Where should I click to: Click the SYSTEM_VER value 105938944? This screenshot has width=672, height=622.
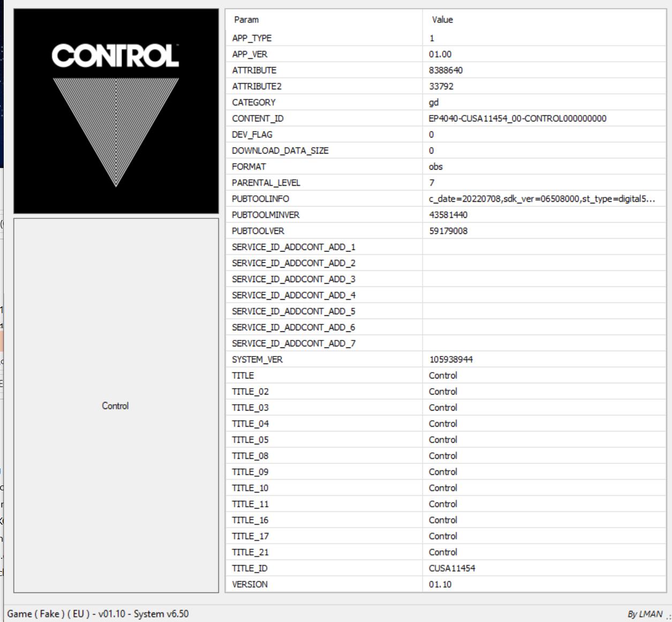[451, 359]
